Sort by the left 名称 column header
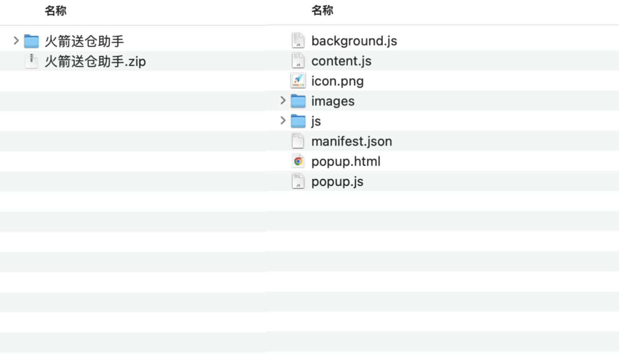The image size is (619, 364). pyautogui.click(x=56, y=11)
